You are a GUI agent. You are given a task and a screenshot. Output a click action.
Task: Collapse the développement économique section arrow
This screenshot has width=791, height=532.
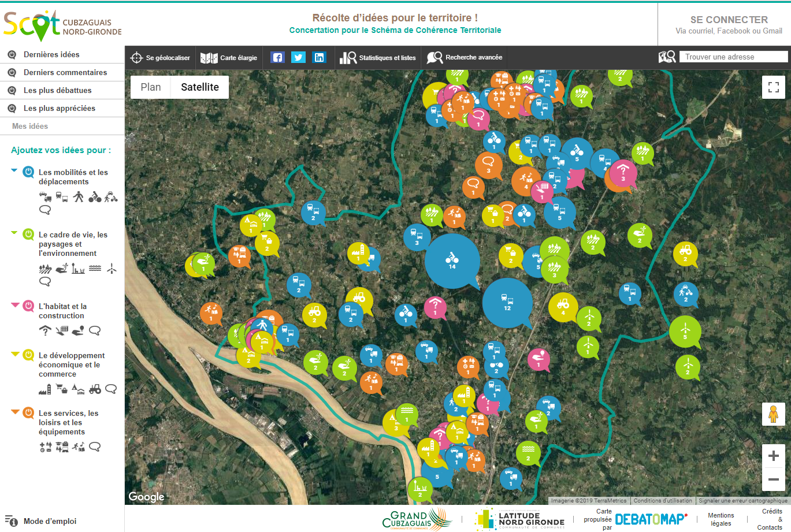pos(14,354)
